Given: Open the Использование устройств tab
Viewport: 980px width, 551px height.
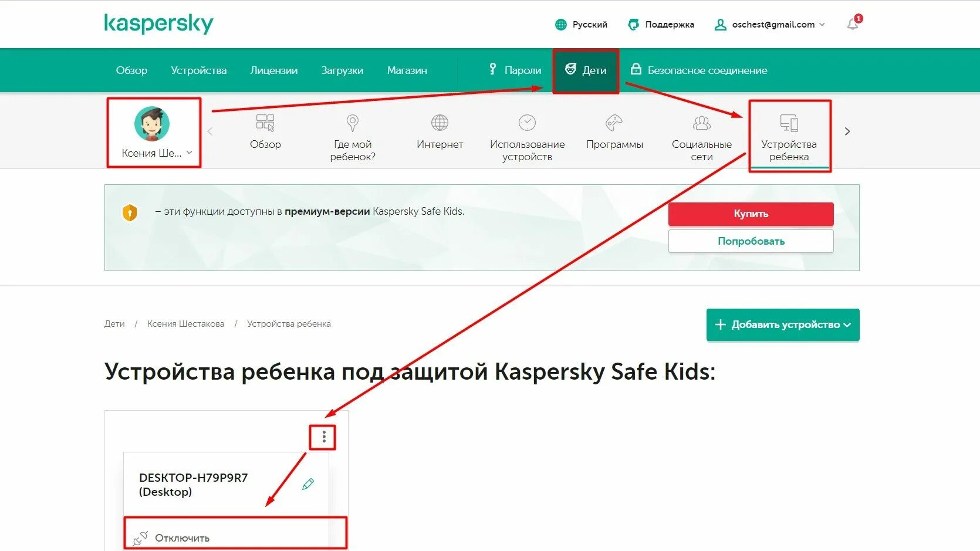Looking at the screenshot, I should tap(527, 138).
